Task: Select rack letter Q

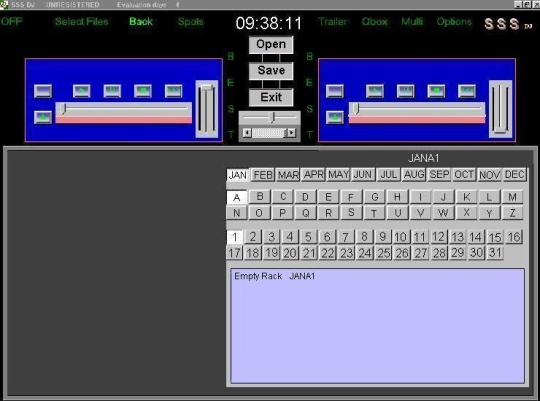Action: [305, 213]
